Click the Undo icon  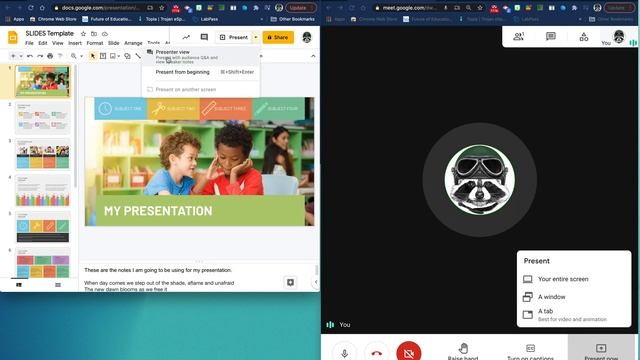(30, 56)
